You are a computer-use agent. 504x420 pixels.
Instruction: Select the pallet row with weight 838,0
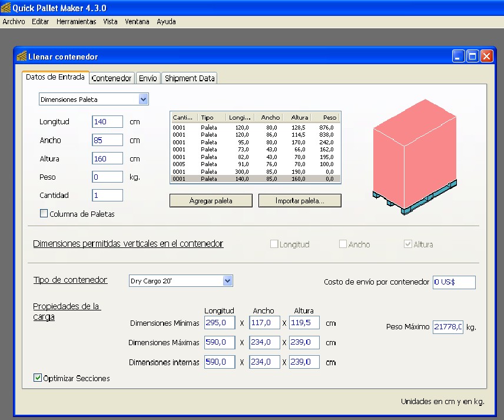coord(255,135)
